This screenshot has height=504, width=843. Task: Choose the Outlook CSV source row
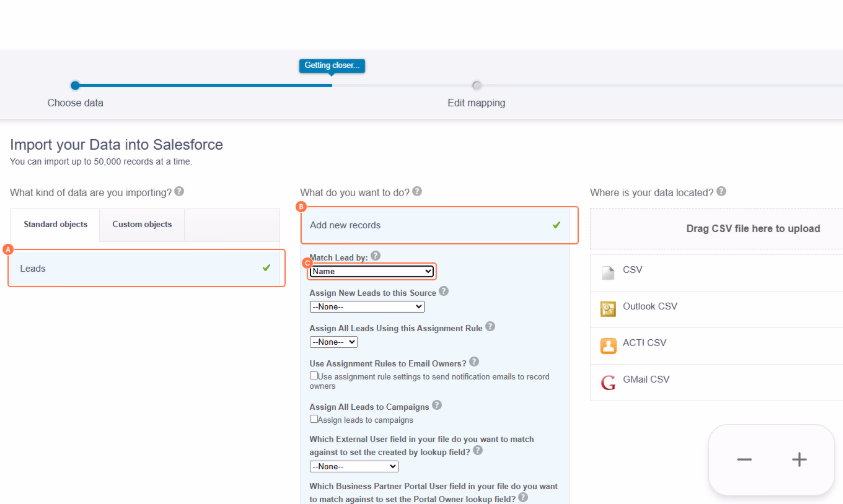[717, 309]
